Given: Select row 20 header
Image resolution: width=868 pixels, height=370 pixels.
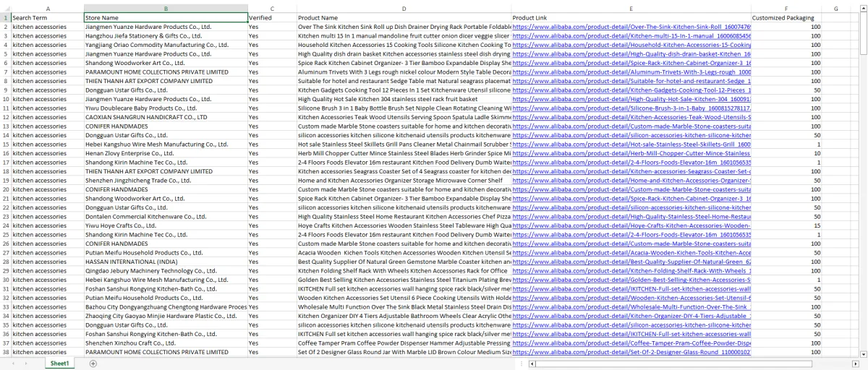Looking at the screenshot, I should [x=5, y=189].
